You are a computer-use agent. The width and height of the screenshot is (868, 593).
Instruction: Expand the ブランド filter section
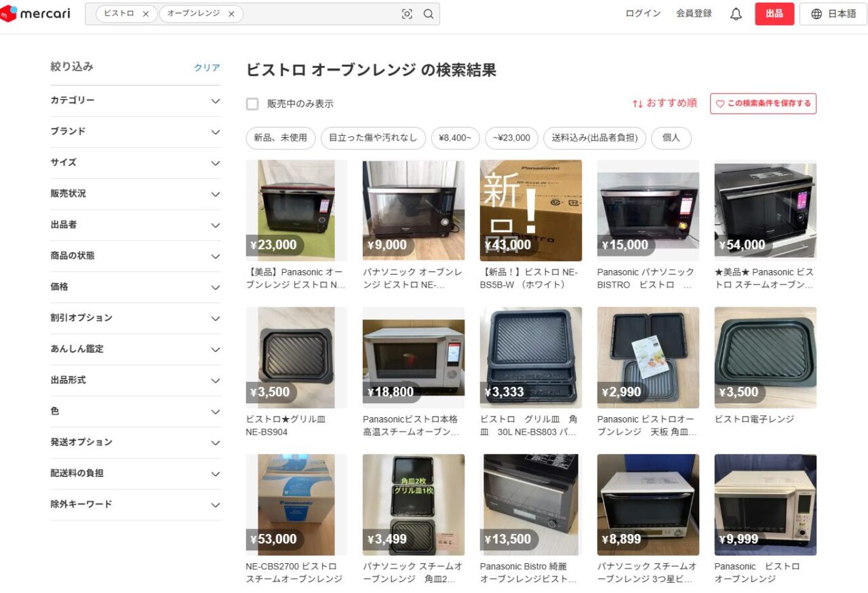[x=136, y=132]
